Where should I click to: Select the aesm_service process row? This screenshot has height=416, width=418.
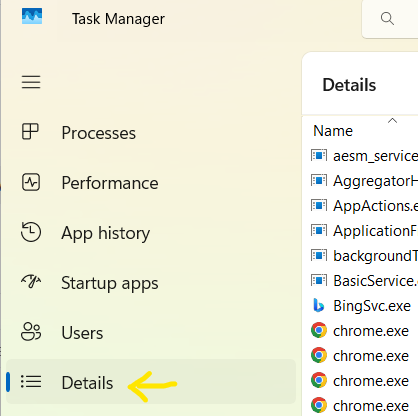point(364,156)
